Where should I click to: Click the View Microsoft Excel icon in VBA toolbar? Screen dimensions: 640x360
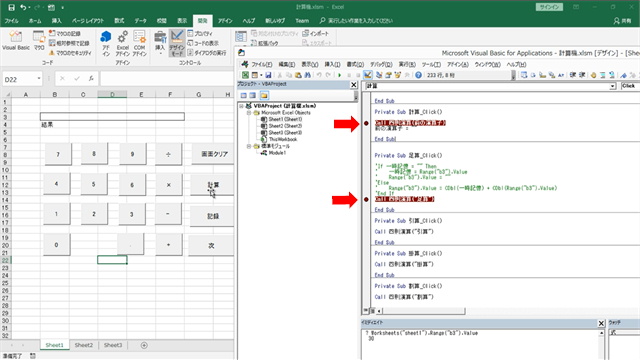[x=245, y=75]
